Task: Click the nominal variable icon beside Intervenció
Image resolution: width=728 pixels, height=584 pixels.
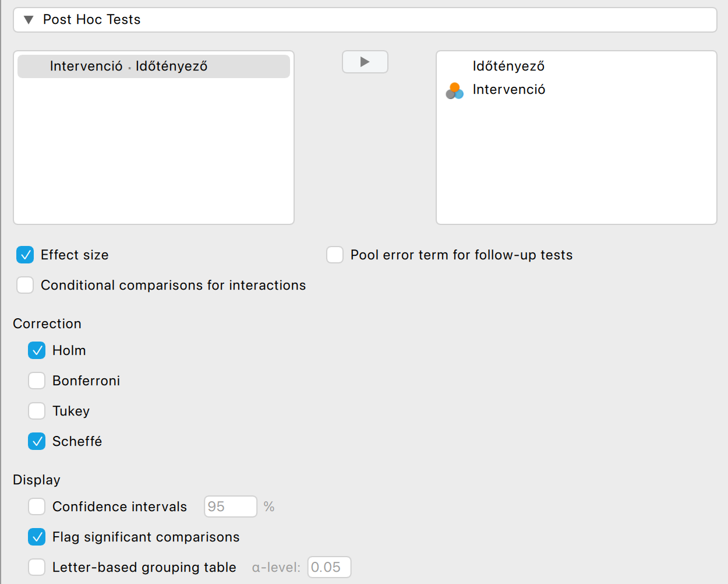Action: pyautogui.click(x=454, y=91)
